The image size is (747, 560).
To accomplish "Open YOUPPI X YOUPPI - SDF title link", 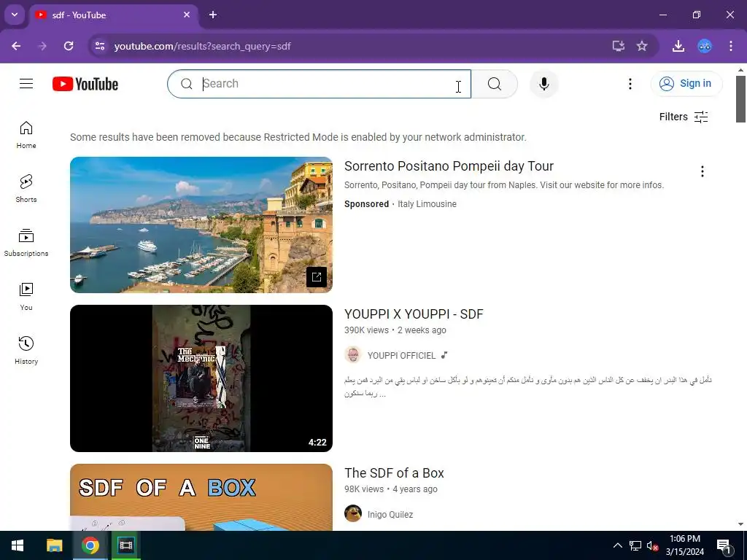I will 414,314.
